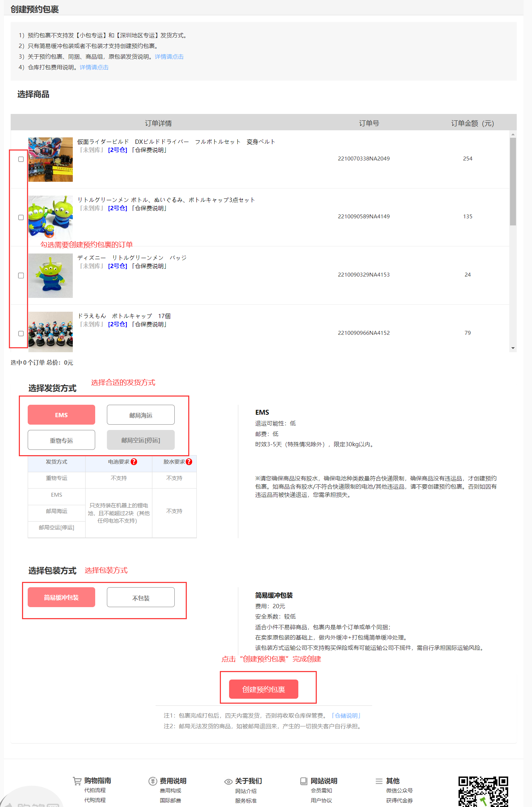The width and height of the screenshot is (532, 807).
Task: Click the battery requirement help icon
Action: click(134, 462)
